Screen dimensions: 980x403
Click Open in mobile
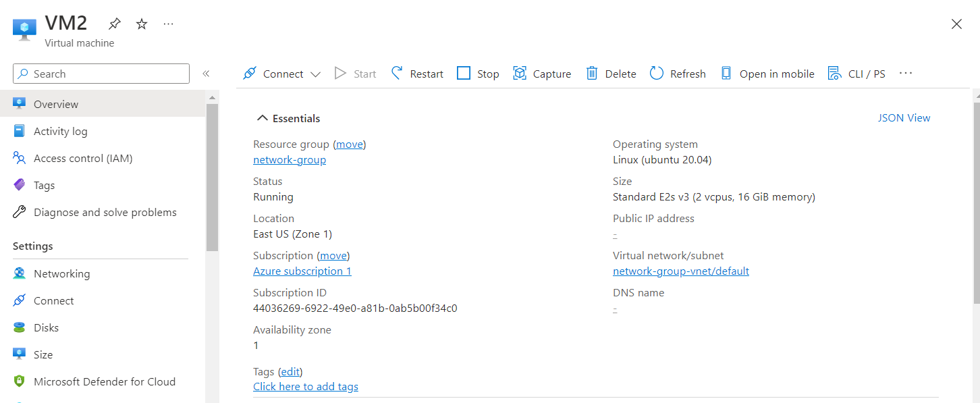[767, 74]
